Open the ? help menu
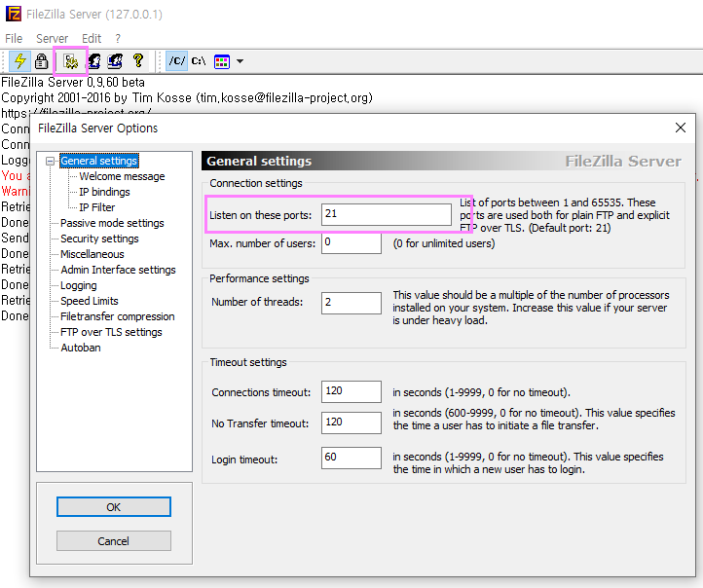This screenshot has width=703, height=588. (118, 39)
